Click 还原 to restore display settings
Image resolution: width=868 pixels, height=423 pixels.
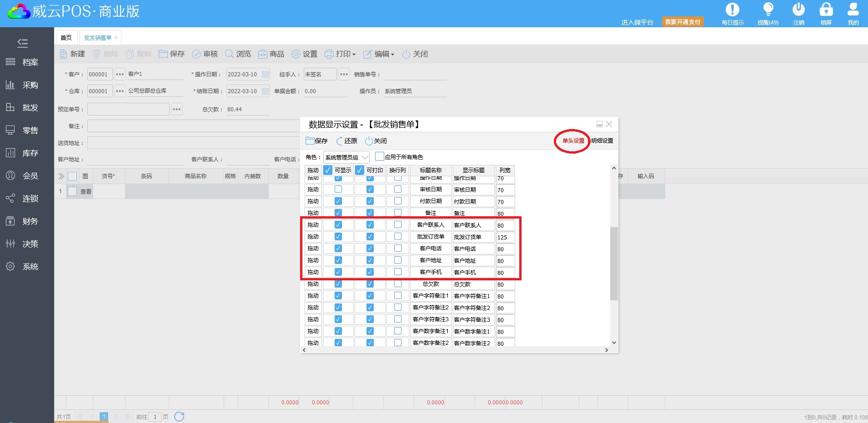click(346, 141)
